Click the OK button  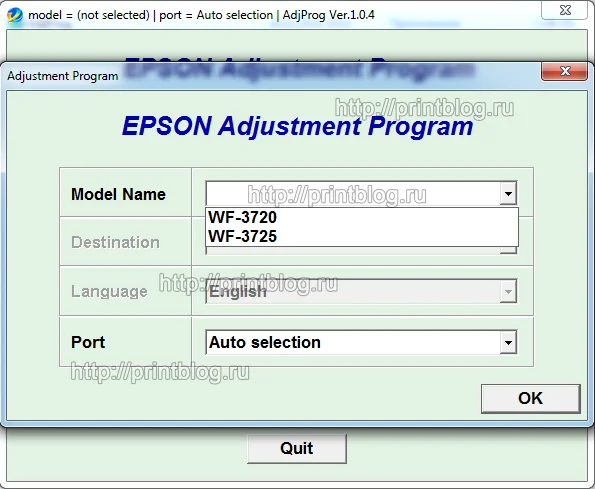[x=530, y=398]
